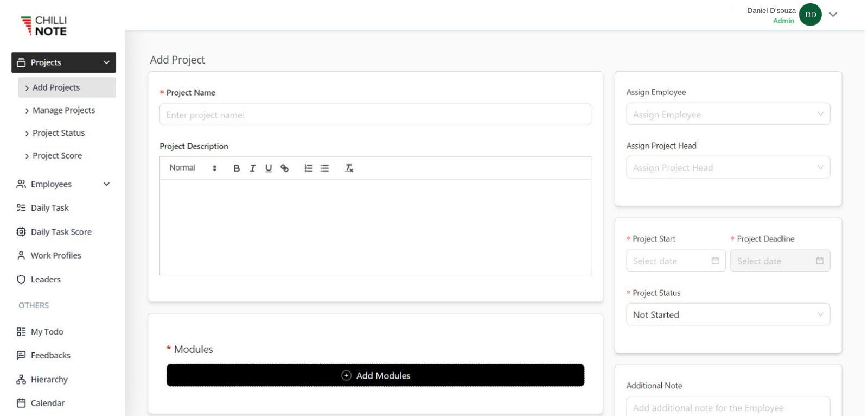Viewport: 868px width, 416px height.
Task: Click the DD user avatar
Action: click(810, 15)
